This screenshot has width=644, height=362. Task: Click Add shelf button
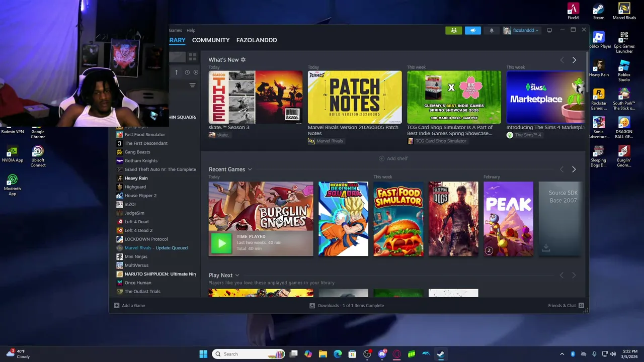393,158
